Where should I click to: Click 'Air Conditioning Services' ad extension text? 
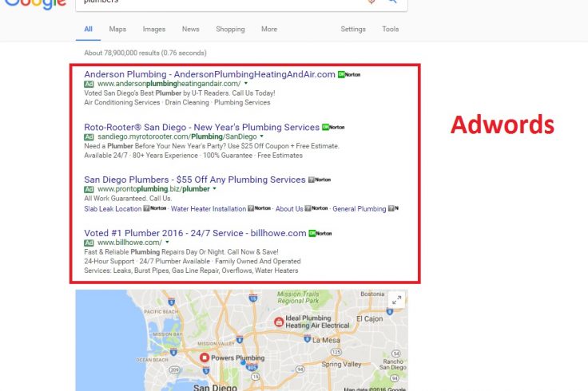122,103
